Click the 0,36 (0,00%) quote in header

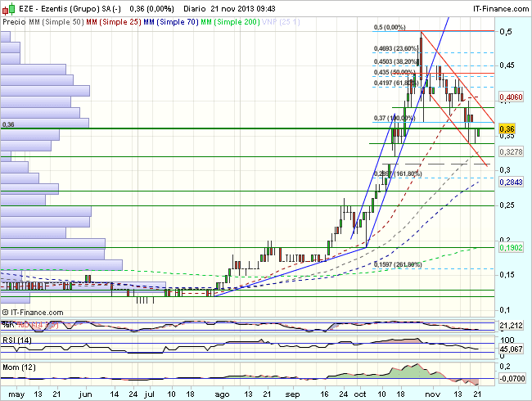[151, 8]
